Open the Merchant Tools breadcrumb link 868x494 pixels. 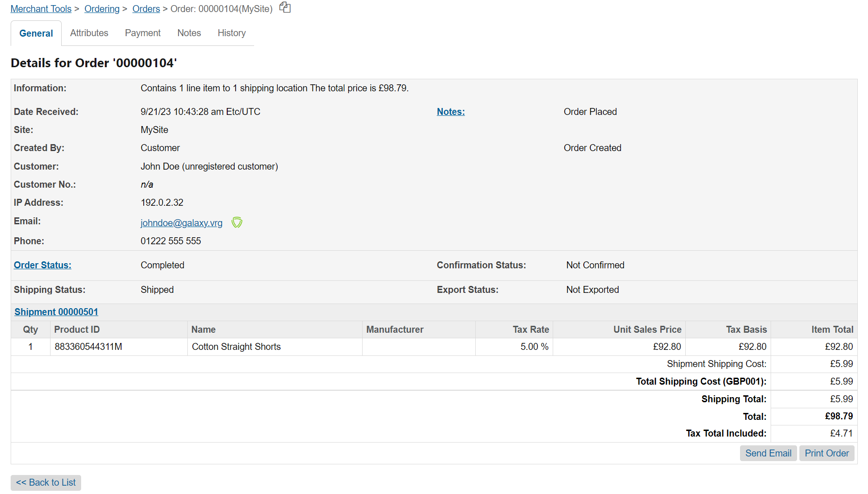tap(41, 9)
